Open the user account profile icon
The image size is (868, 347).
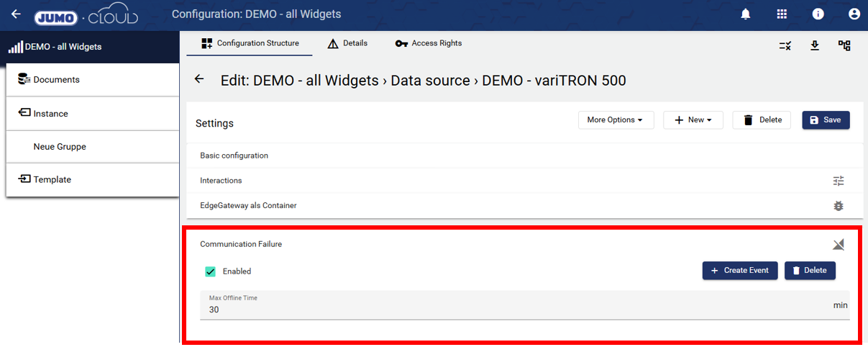click(x=854, y=14)
